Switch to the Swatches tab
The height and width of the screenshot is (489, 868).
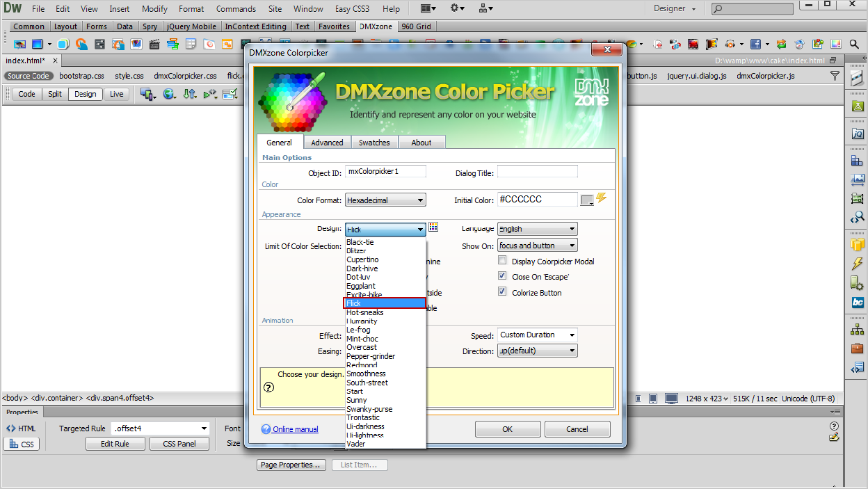(374, 143)
